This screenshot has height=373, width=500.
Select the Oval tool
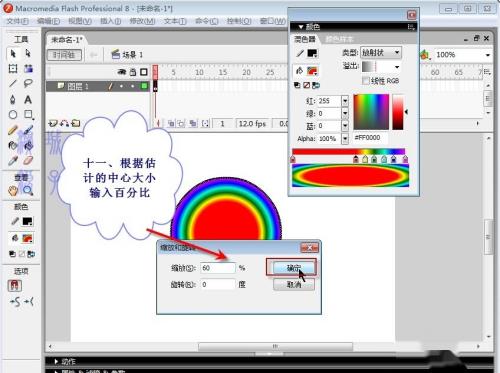[x=13, y=115]
